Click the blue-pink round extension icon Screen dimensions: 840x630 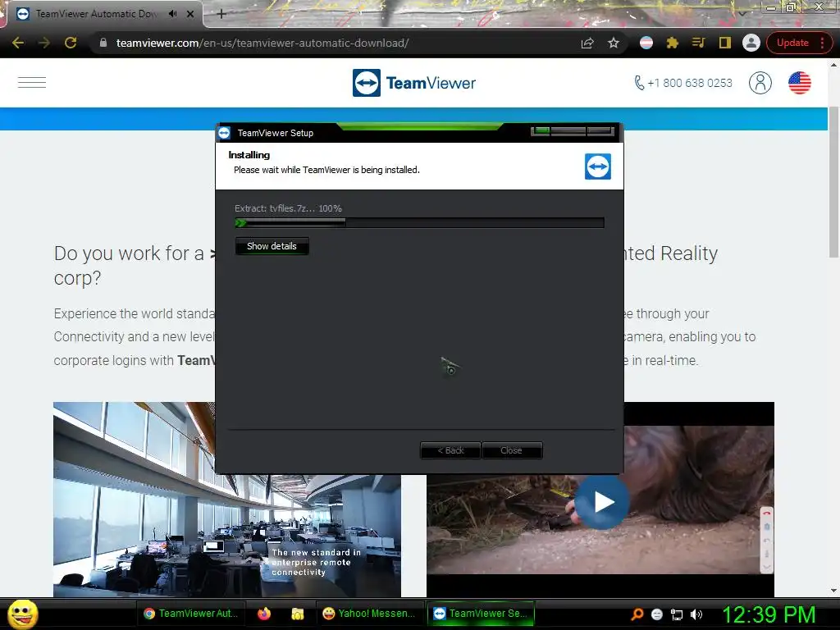click(646, 43)
